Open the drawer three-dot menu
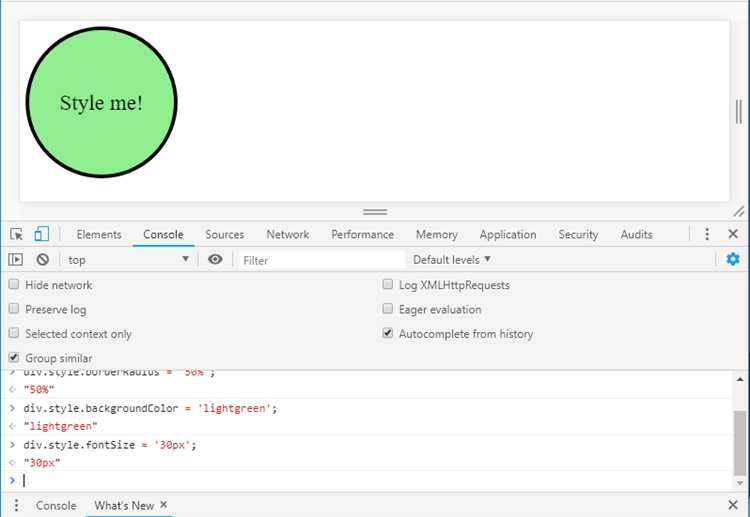The image size is (750, 517). tap(16, 505)
